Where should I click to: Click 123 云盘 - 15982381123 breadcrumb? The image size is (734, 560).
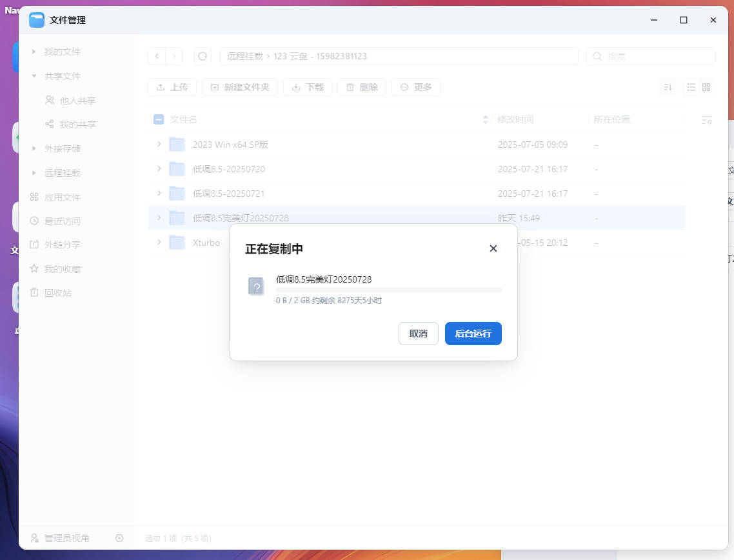click(320, 56)
